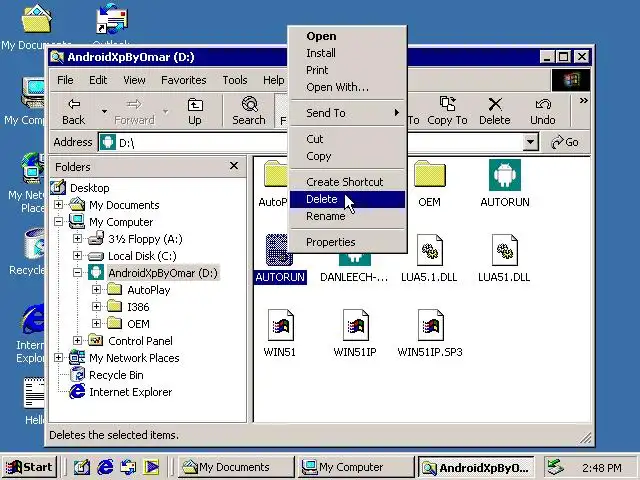Select Open With... context entry
This screenshot has height=480, width=640.
[347, 87]
